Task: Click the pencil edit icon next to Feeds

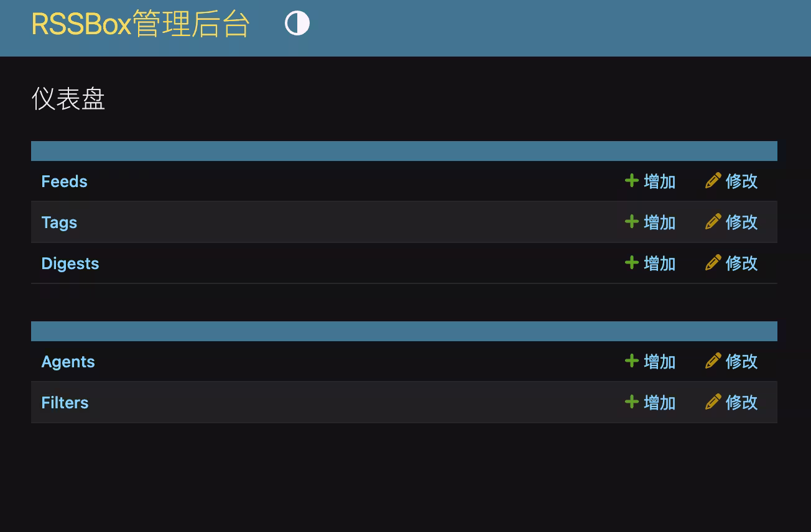Action: coord(713,181)
